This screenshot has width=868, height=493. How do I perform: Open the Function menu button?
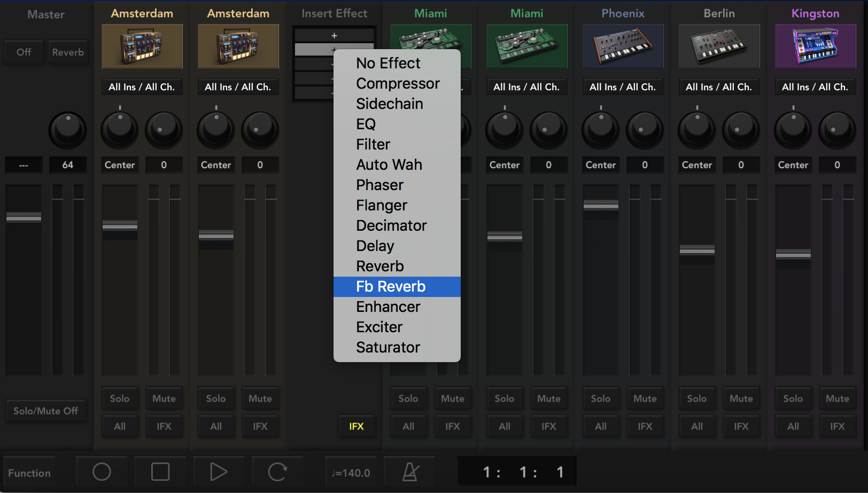29,473
